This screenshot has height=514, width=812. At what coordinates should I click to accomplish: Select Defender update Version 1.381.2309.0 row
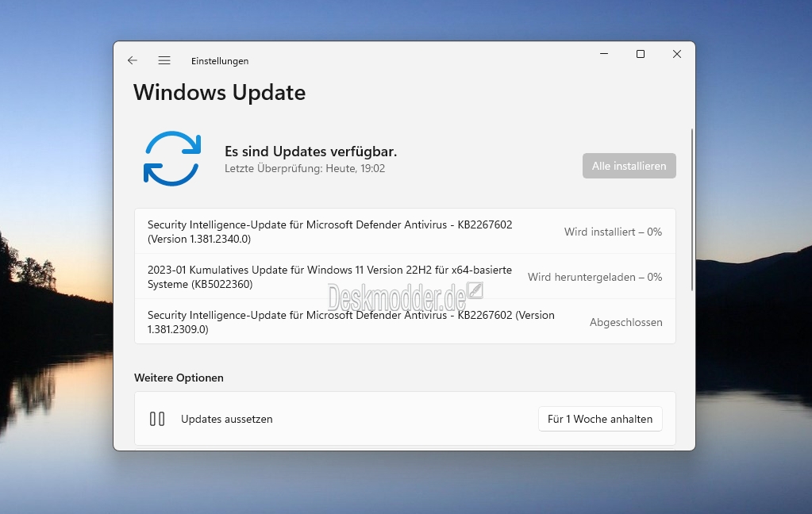point(405,321)
